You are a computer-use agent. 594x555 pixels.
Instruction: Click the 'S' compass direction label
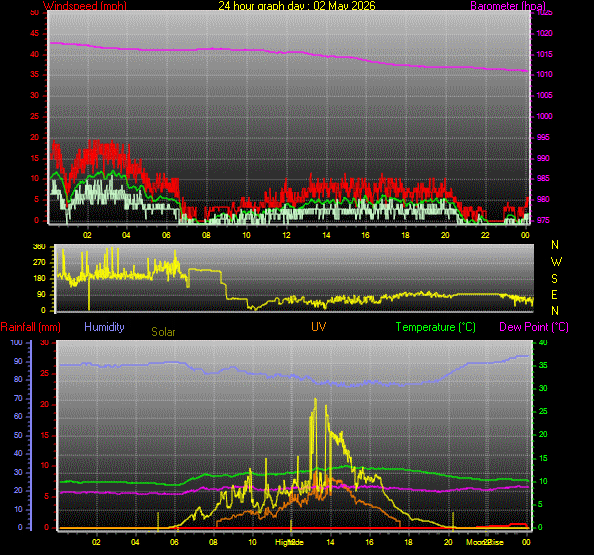click(555, 279)
